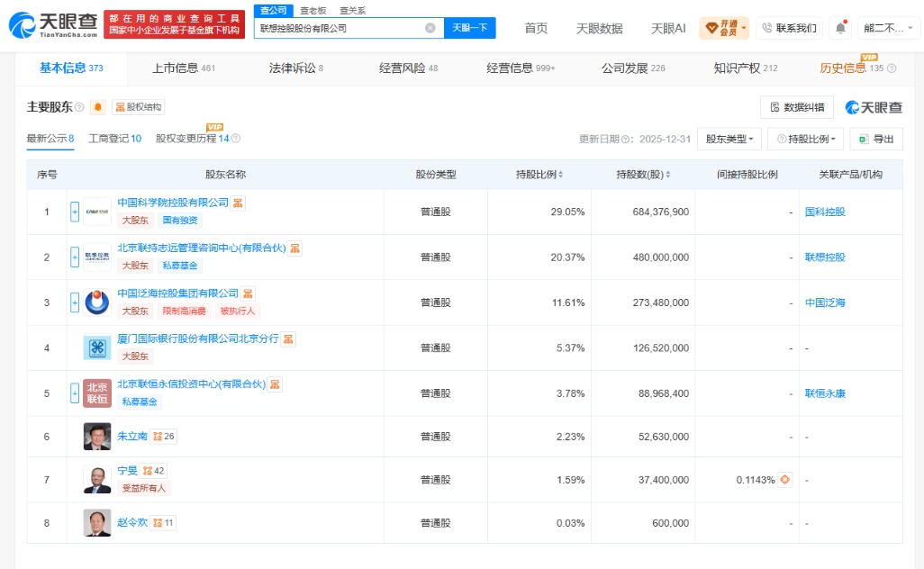Click the indirect holding icon beside 0.1143%
The width and height of the screenshot is (924, 569).
point(784,480)
